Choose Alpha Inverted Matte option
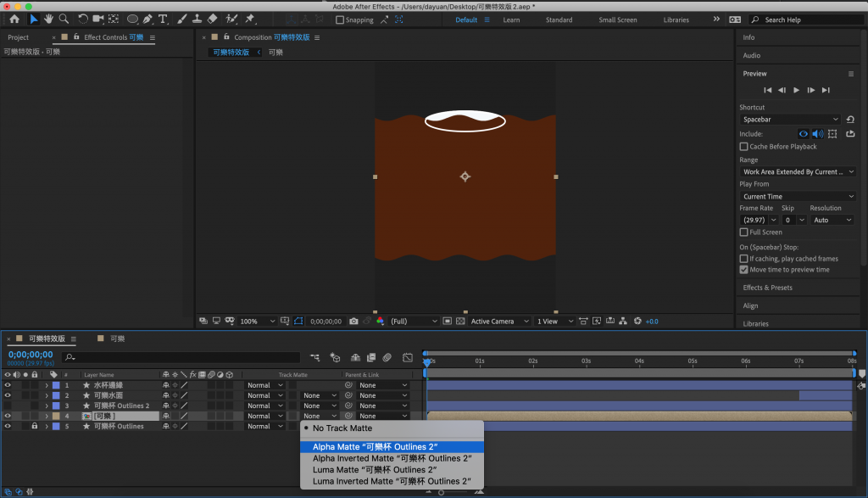This screenshot has width=868, height=498. click(392, 458)
